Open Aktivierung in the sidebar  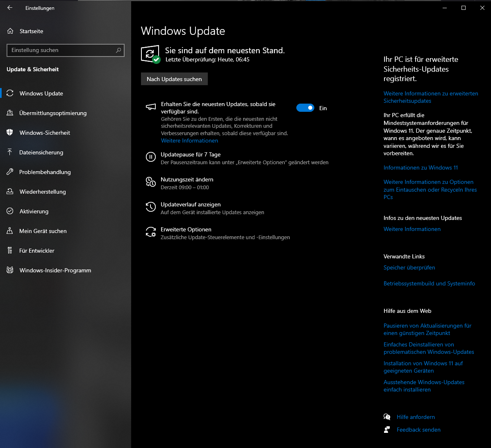point(66,211)
